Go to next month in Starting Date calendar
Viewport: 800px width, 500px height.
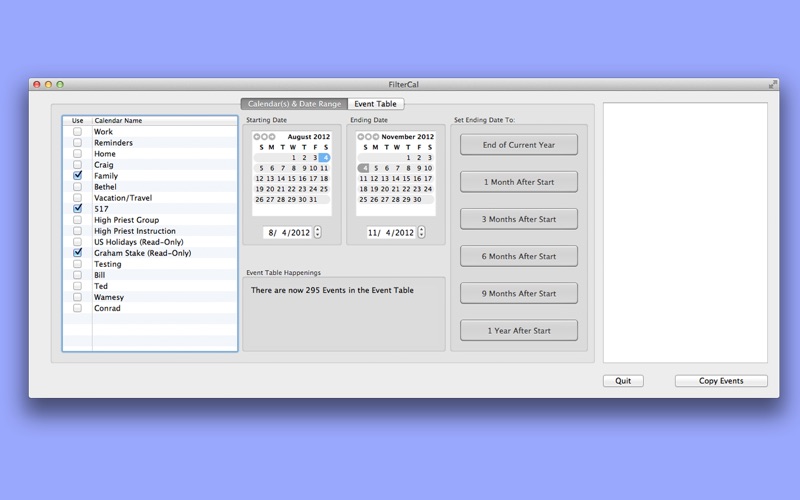(x=272, y=137)
